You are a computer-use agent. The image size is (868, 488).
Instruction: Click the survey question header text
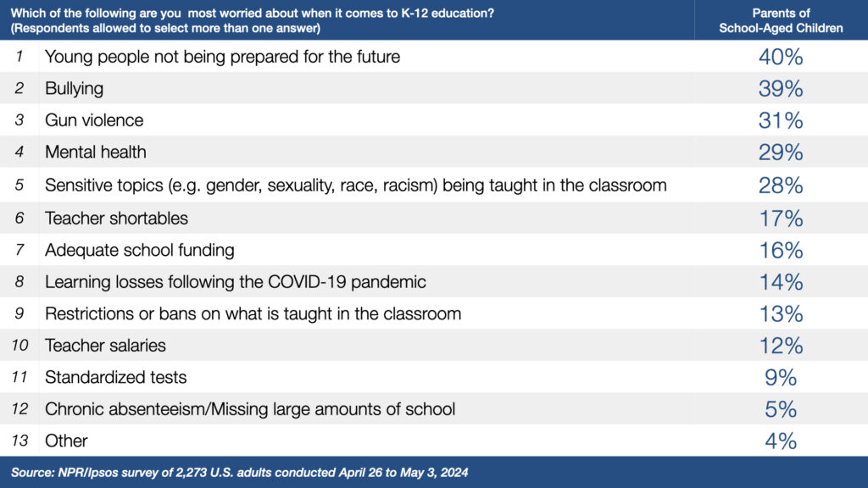click(253, 20)
